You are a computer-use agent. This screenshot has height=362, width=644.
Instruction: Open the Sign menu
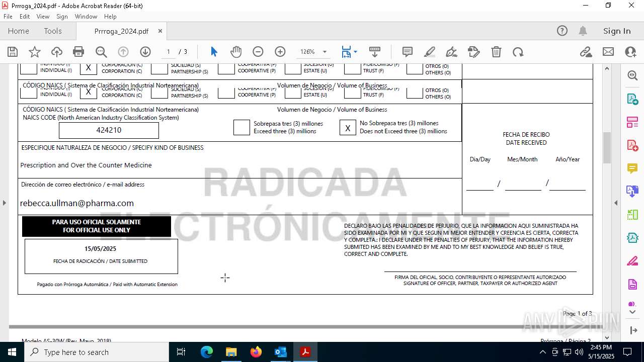pyautogui.click(x=62, y=17)
